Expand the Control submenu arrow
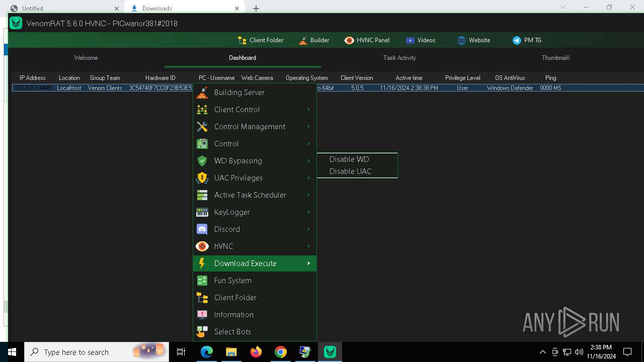Viewport: 644px width, 362px height. [308, 144]
